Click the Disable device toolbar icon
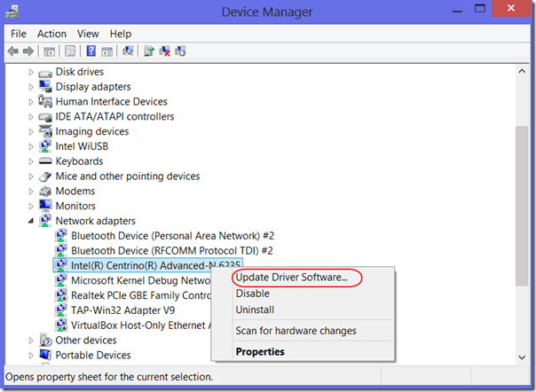 (x=180, y=51)
